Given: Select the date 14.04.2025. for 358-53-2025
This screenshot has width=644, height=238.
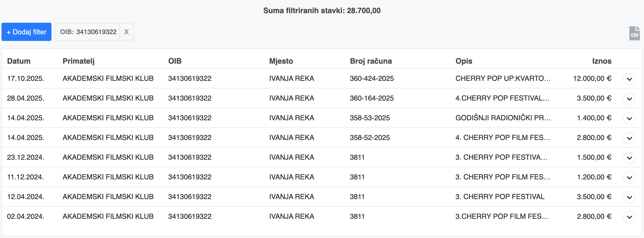Looking at the screenshot, I should coord(26,118).
